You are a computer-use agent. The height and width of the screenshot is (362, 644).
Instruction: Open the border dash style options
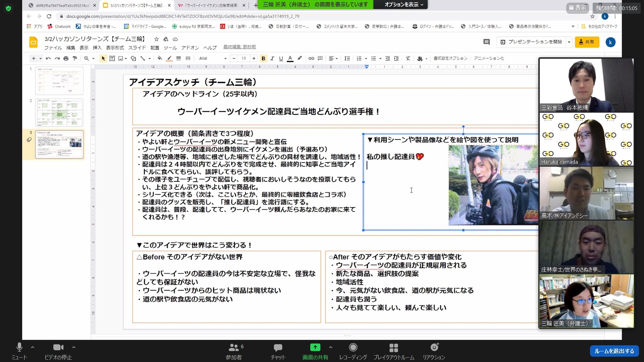pos(188,58)
